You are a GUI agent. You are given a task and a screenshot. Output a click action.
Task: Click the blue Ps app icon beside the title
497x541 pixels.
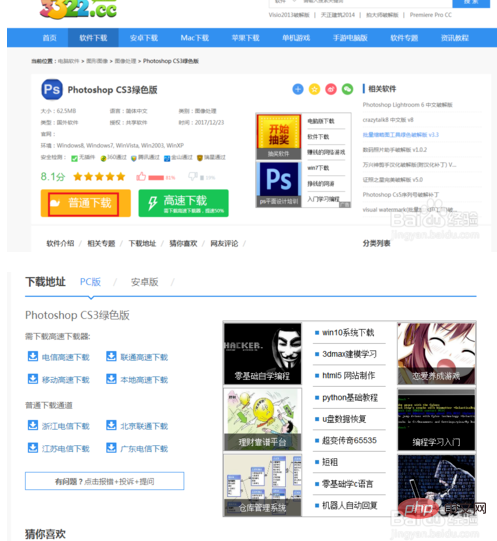(x=52, y=89)
